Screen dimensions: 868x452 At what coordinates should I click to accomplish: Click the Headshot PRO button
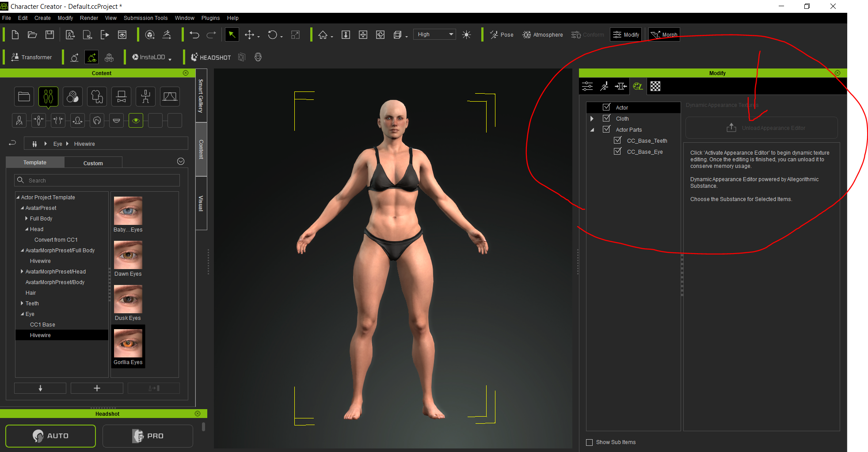148,436
